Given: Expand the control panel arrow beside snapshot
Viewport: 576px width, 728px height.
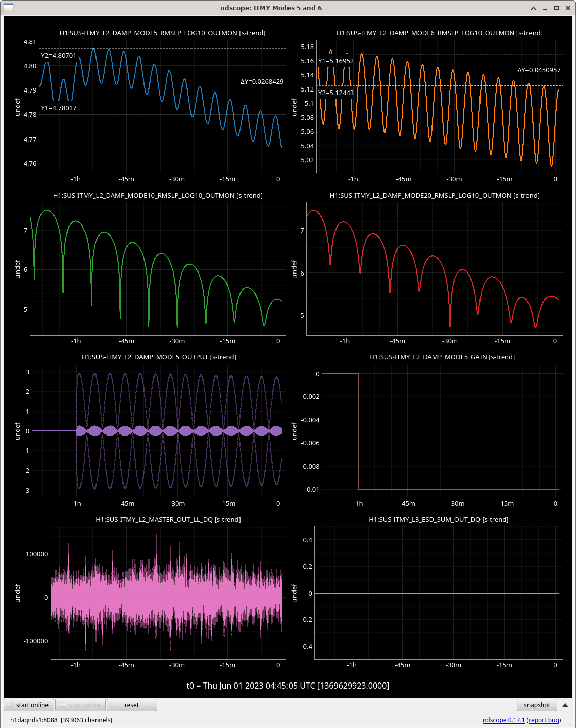Looking at the screenshot, I should [565, 705].
